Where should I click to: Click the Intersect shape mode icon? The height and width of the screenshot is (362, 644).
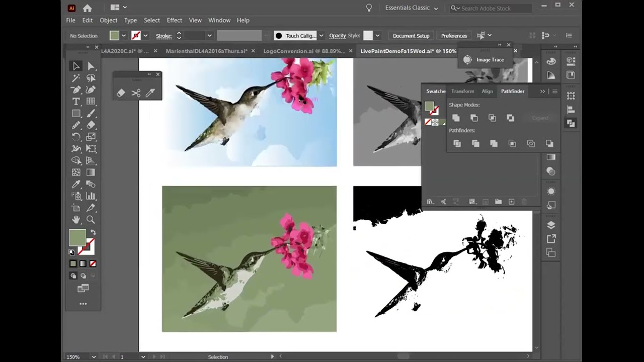point(492,118)
